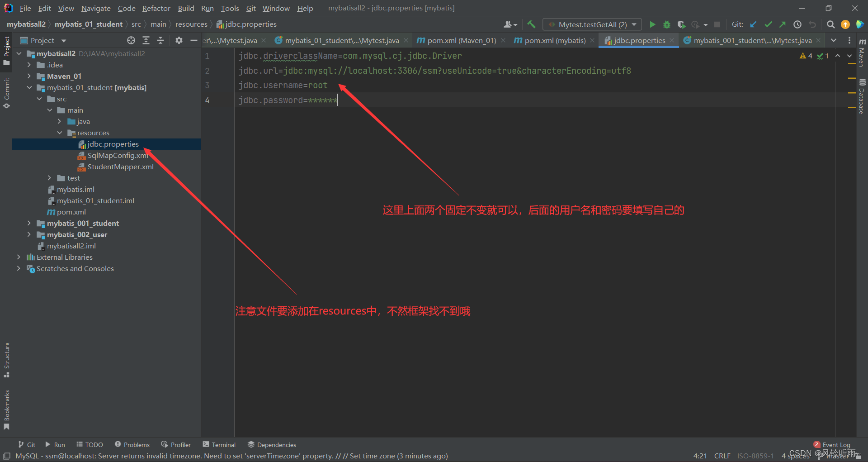Expand the mybatis_001_student module
The height and width of the screenshot is (462, 868).
tap(29, 223)
